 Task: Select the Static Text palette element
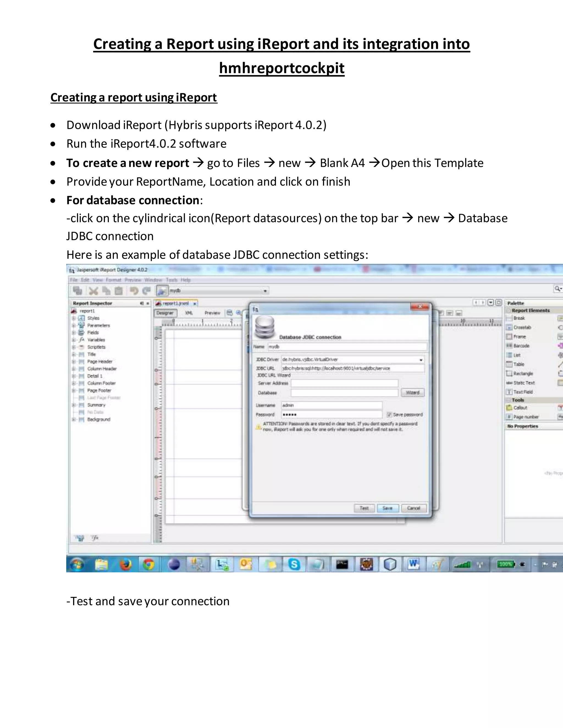(524, 383)
